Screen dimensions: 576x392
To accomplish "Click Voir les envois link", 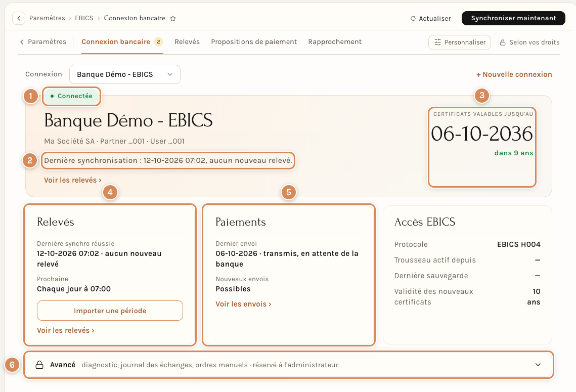I will (243, 304).
